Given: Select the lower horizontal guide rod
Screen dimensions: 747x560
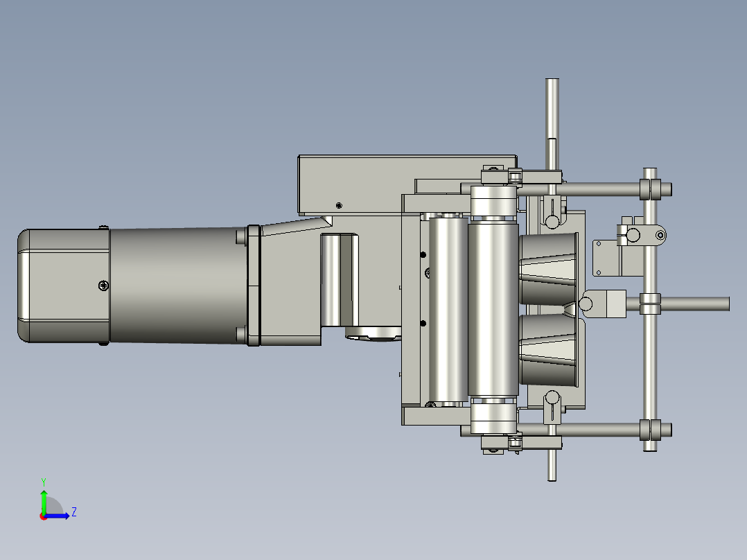Looking at the screenshot, I should 578,430.
